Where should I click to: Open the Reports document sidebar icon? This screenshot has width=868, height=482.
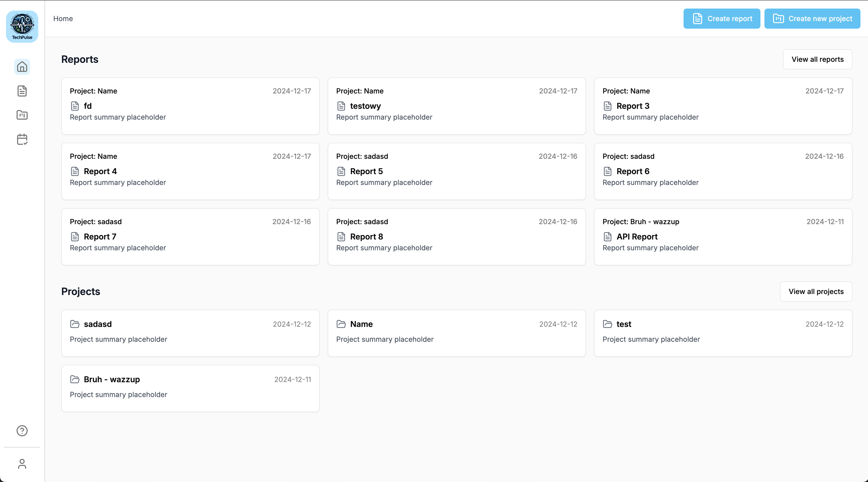pos(22,91)
